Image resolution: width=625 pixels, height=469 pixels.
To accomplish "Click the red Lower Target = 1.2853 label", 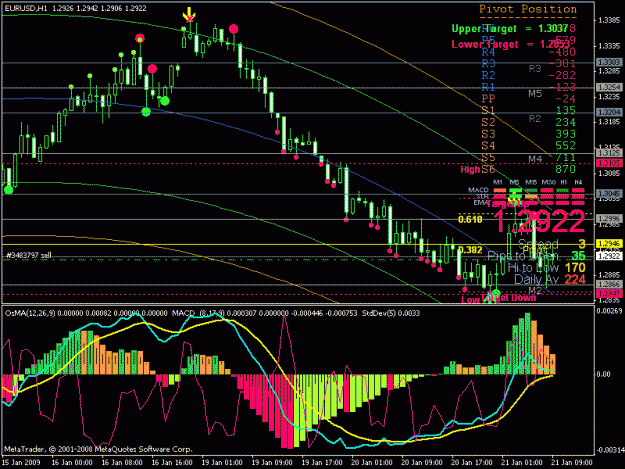I will pos(510,44).
